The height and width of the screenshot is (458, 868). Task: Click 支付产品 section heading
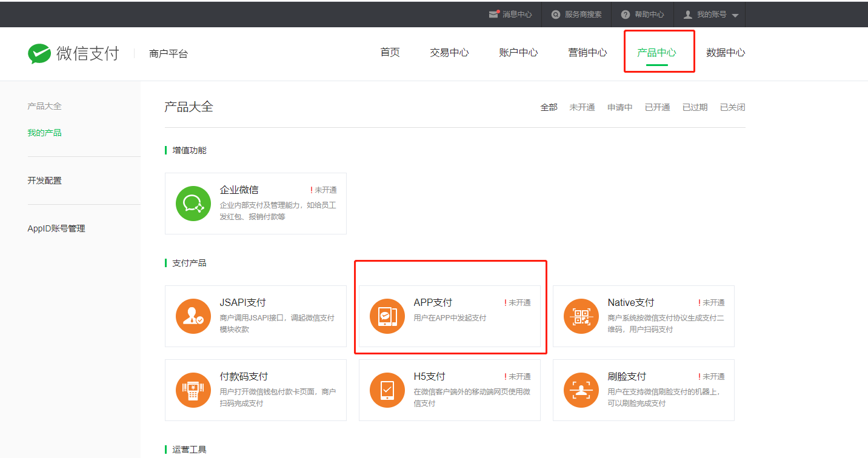[189, 262]
